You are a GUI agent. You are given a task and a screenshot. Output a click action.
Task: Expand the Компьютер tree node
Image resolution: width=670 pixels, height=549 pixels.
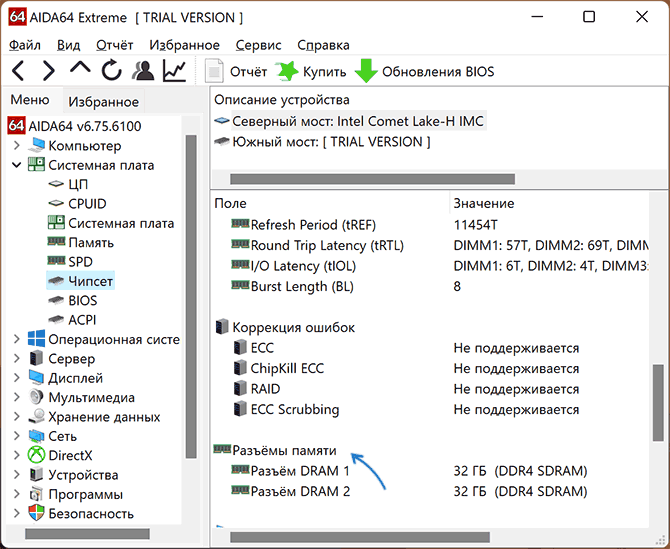(16, 146)
